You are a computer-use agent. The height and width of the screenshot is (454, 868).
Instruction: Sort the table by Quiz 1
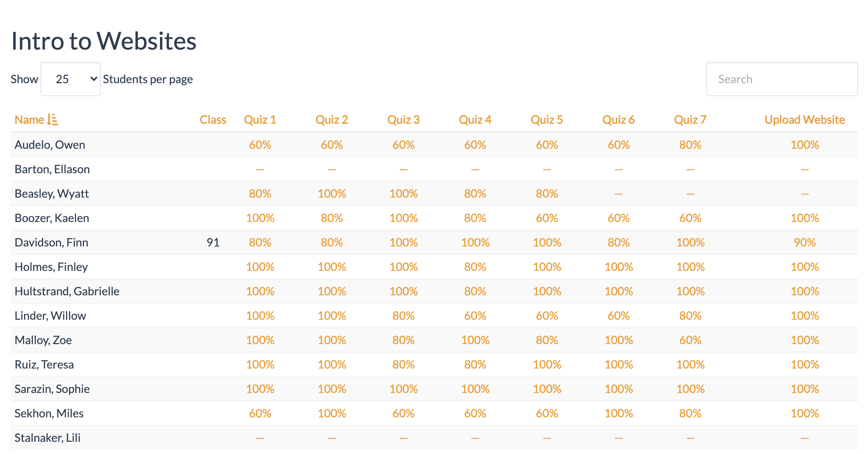click(x=260, y=120)
